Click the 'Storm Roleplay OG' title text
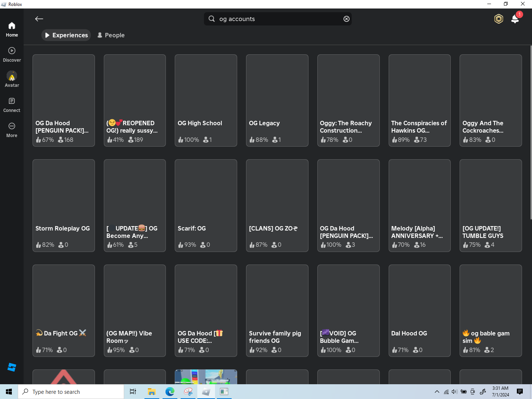Image resolution: width=532 pixels, height=399 pixels. (62, 228)
